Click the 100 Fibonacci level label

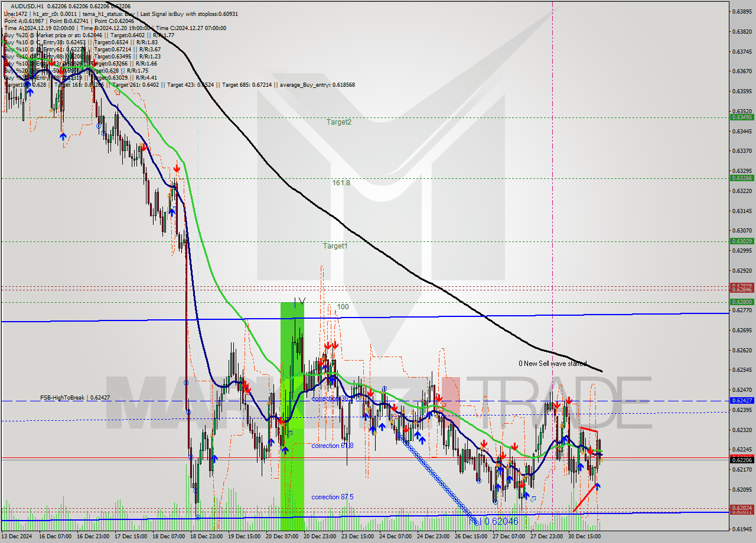(343, 307)
